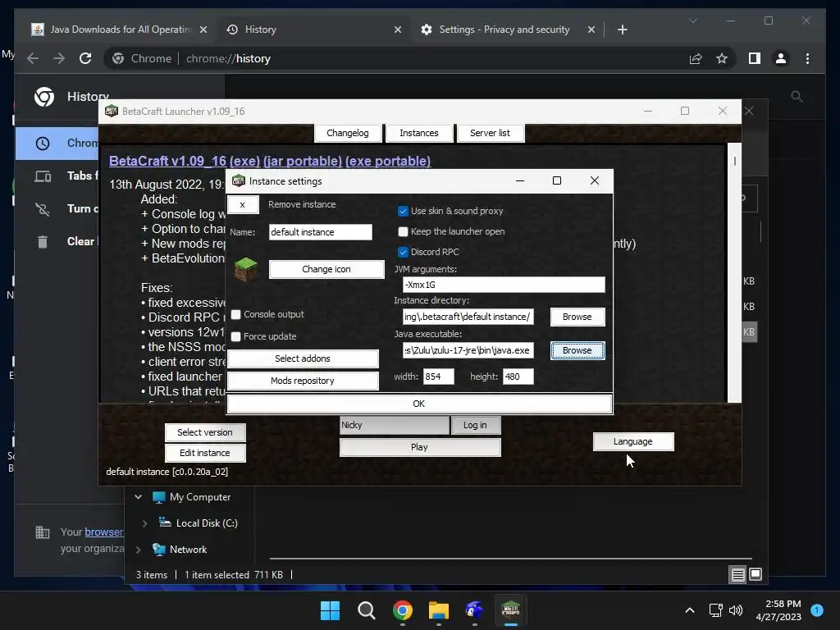Click the clock icon beside Chrome history
Screen dimensions: 840x630
pyautogui.click(x=43, y=143)
